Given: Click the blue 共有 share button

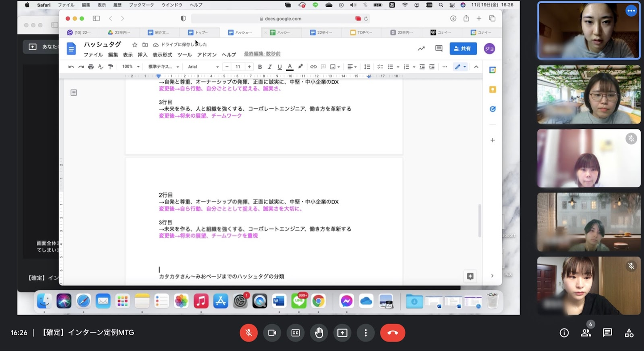Looking at the screenshot, I should tap(463, 48).
